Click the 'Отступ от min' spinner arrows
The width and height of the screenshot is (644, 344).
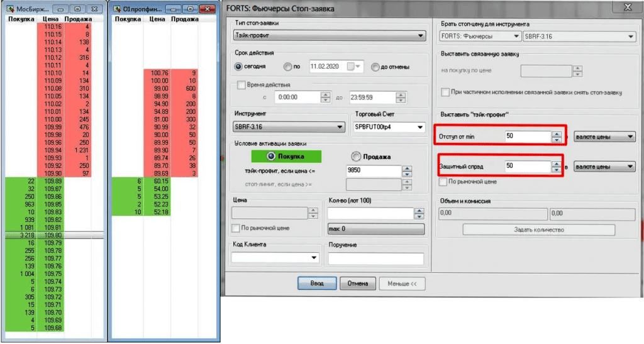[556, 137]
